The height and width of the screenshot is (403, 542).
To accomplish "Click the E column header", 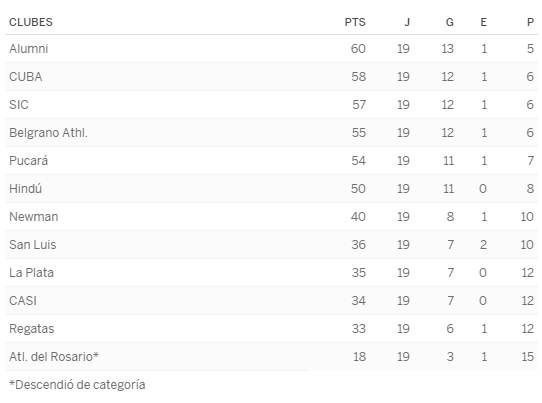I will 484,22.
